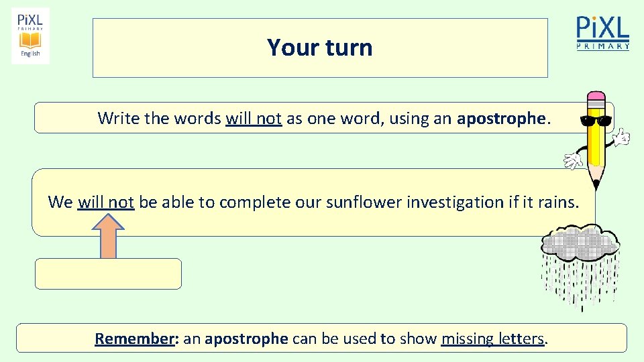Click the bold 'Remember:' text
This screenshot has height=362, width=644.
(x=136, y=339)
